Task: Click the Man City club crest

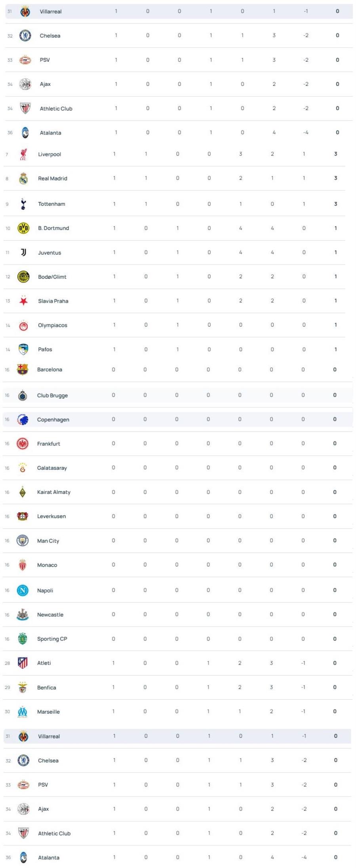Action: [x=23, y=541]
